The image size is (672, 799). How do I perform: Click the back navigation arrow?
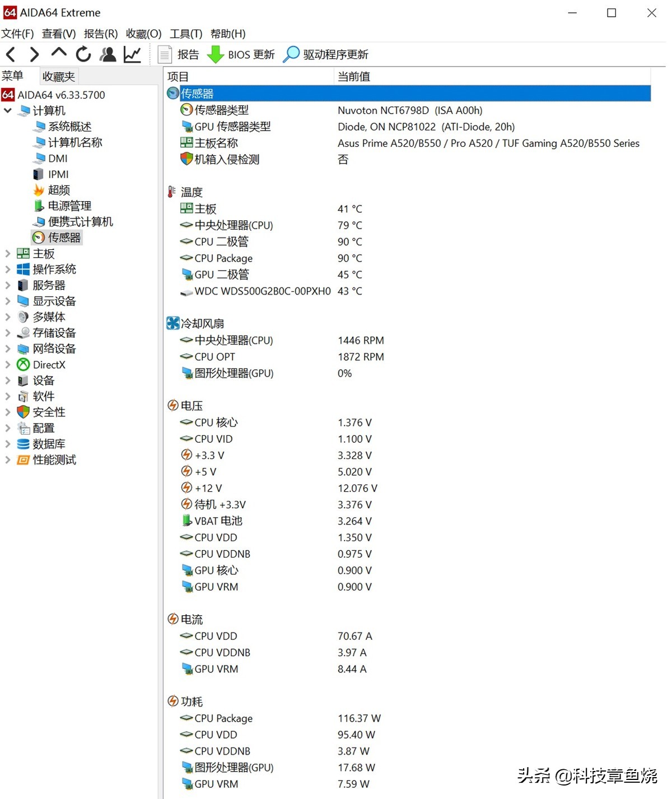point(11,54)
